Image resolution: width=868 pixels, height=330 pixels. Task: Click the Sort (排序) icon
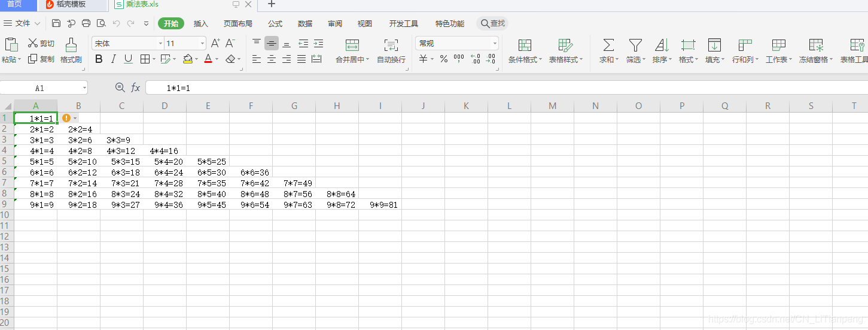pos(662,45)
